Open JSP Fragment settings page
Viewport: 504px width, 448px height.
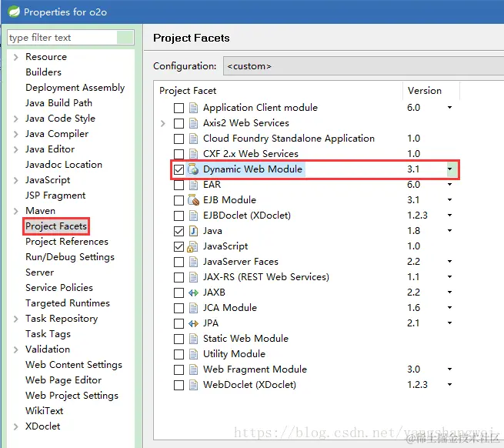pos(55,196)
